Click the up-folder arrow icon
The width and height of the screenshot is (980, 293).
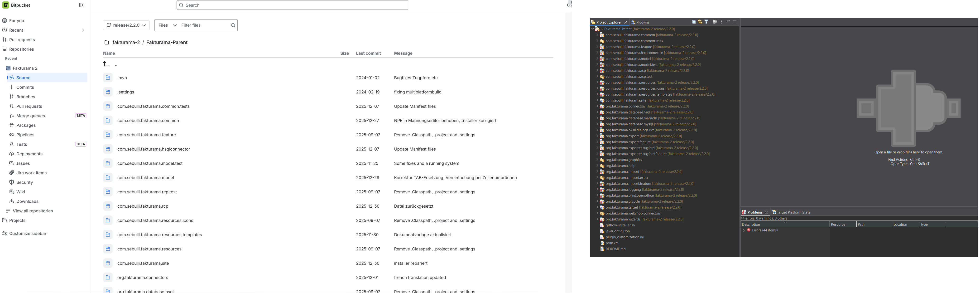coord(106,64)
